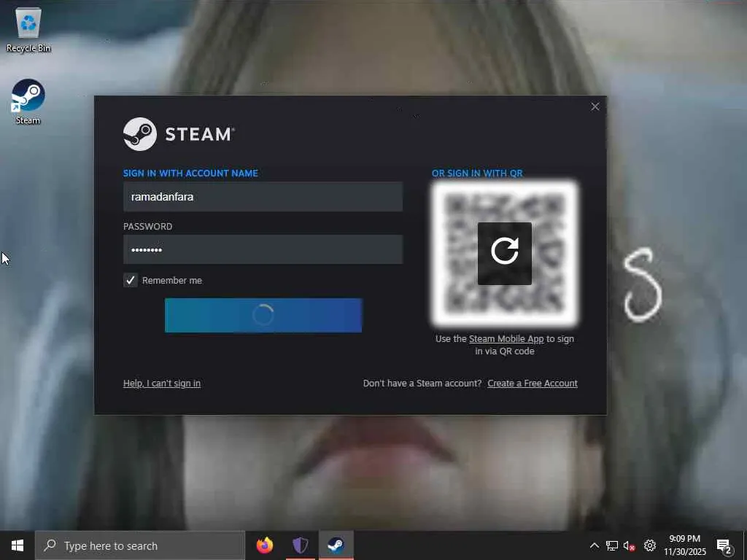Click the Type here to search box
The height and width of the screenshot is (560, 747).
139,545
